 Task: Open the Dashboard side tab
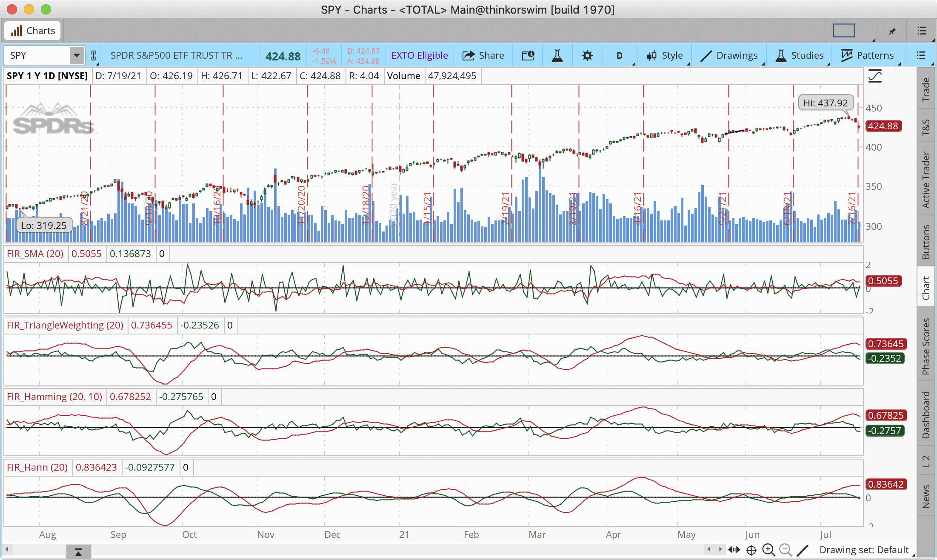point(926,415)
